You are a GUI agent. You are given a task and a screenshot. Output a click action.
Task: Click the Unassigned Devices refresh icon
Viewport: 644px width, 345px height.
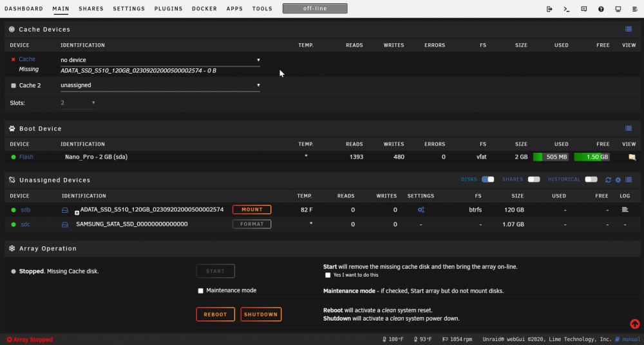point(609,180)
